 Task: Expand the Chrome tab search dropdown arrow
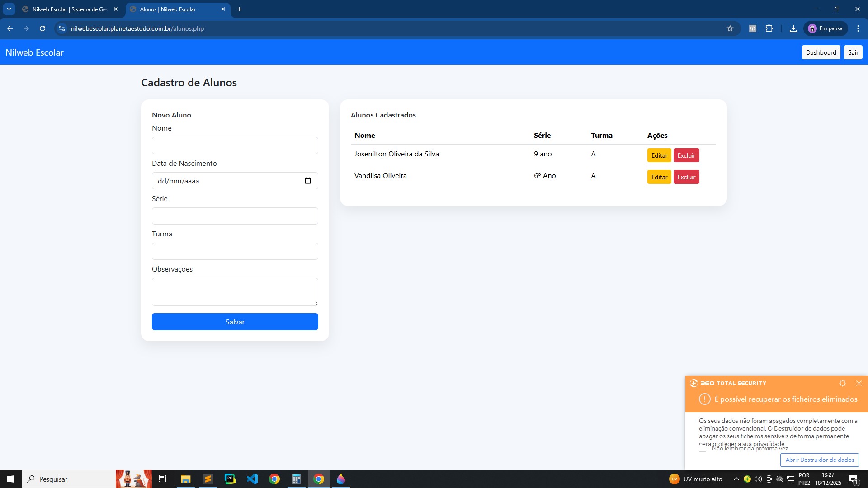9,9
